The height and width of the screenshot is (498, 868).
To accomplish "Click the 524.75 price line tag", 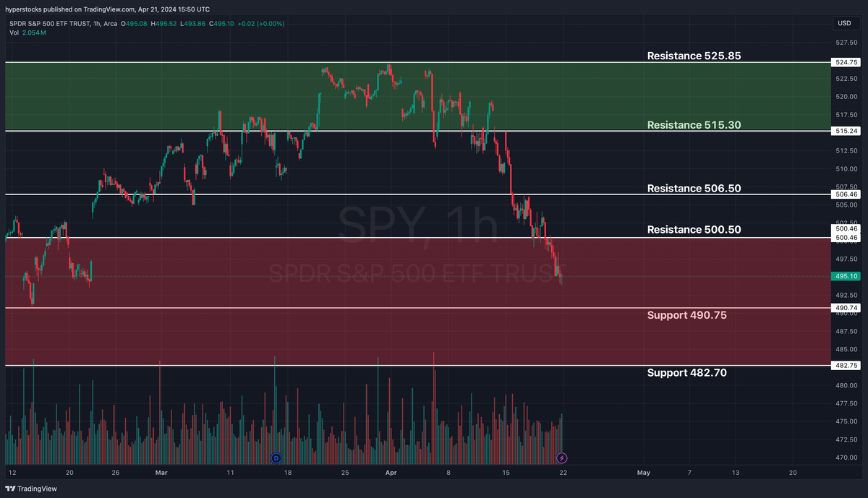I will click(846, 62).
